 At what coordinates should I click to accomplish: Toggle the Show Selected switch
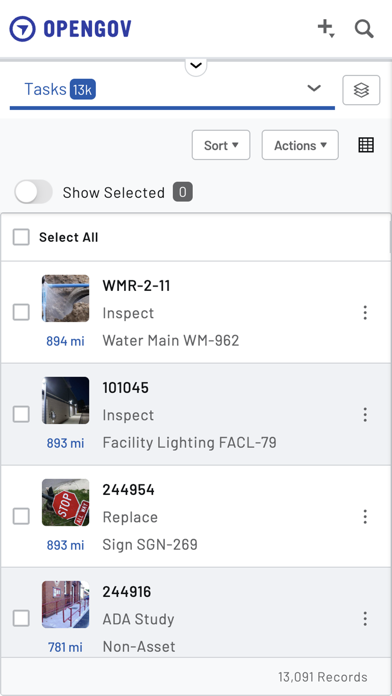(x=33, y=192)
